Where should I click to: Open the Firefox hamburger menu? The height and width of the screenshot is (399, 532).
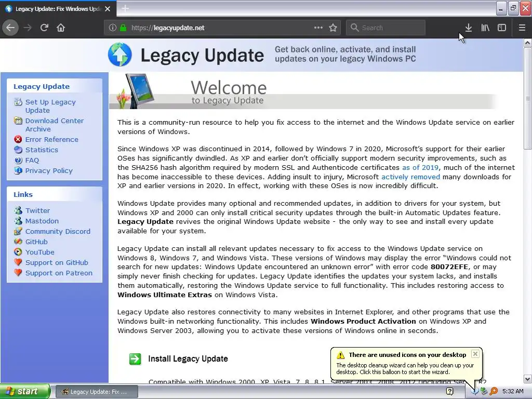click(x=522, y=28)
